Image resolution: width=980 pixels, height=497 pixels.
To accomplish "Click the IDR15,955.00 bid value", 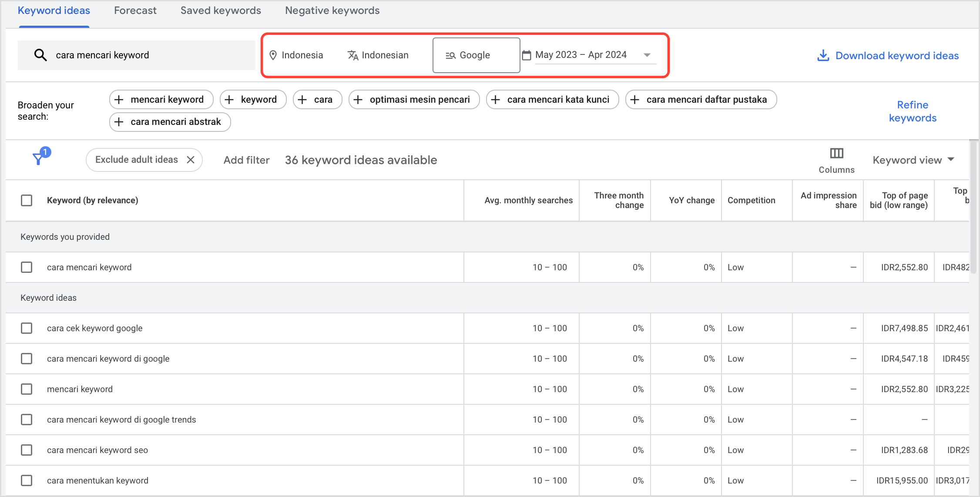I will pyautogui.click(x=902, y=480).
